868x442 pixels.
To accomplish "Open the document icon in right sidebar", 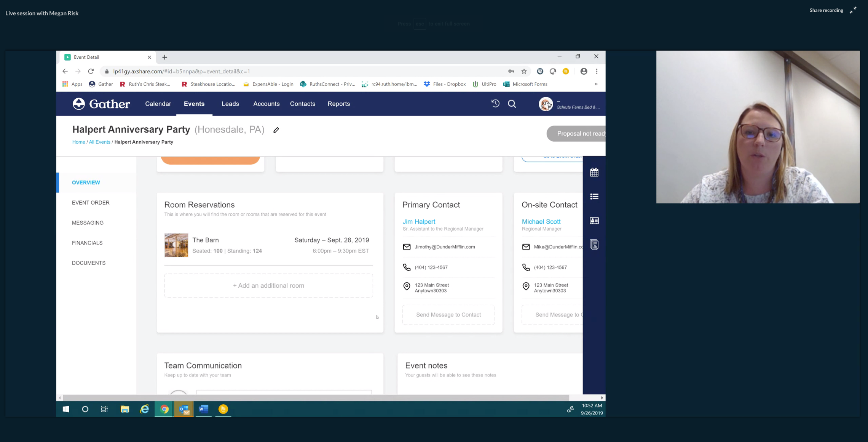I will [x=594, y=245].
